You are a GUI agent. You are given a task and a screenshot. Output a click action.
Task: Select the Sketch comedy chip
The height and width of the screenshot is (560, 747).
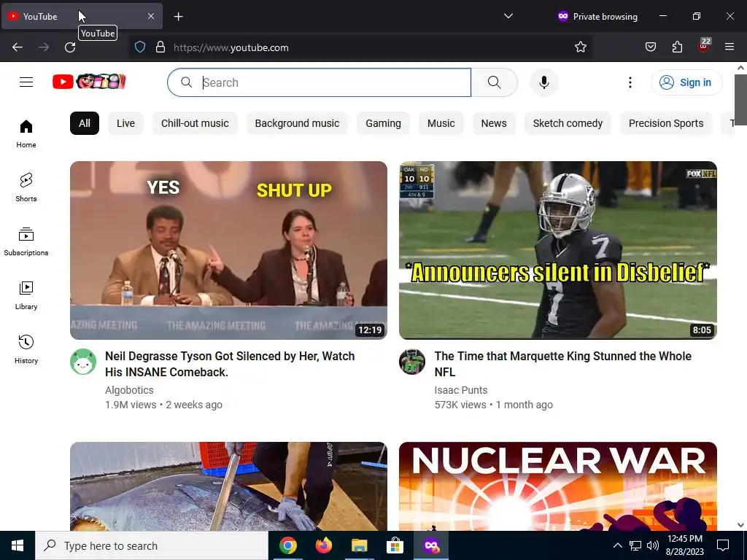point(568,123)
